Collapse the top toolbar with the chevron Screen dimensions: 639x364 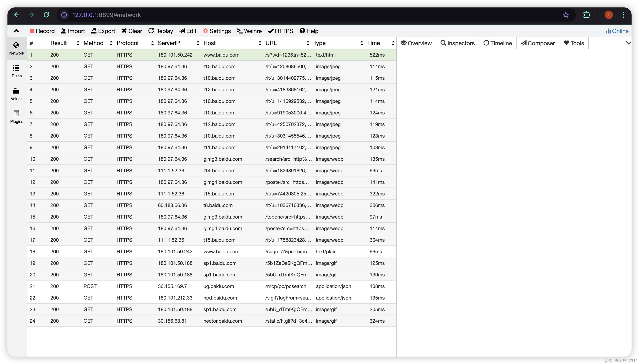coord(16,30)
